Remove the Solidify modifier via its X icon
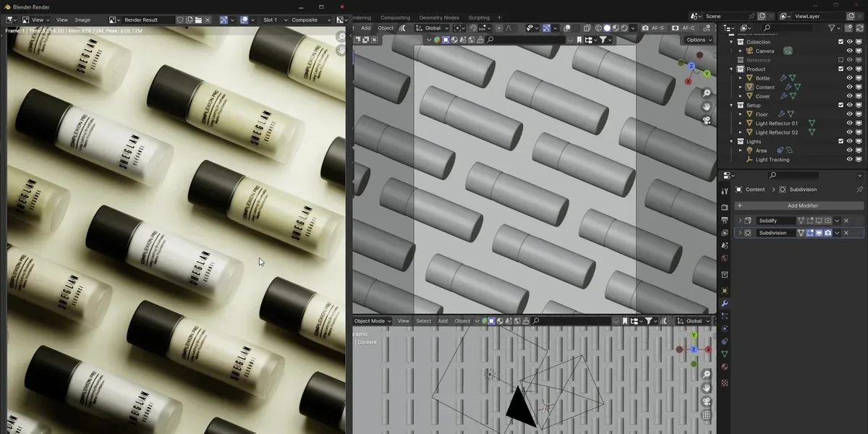868x434 pixels. [846, 221]
